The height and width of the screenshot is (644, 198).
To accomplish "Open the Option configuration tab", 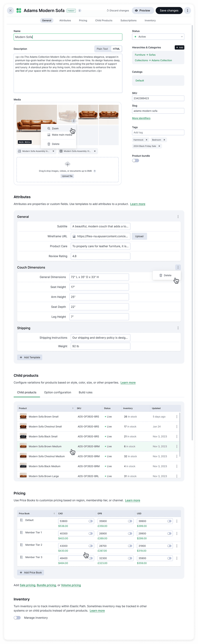I will [x=57, y=393].
